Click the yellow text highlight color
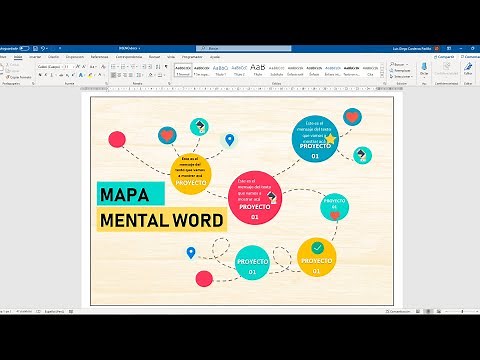 pyautogui.click(x=90, y=75)
